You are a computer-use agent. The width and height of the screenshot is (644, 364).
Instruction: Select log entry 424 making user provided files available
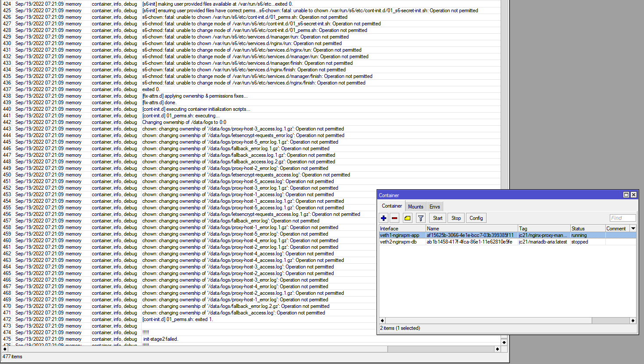[250, 4]
